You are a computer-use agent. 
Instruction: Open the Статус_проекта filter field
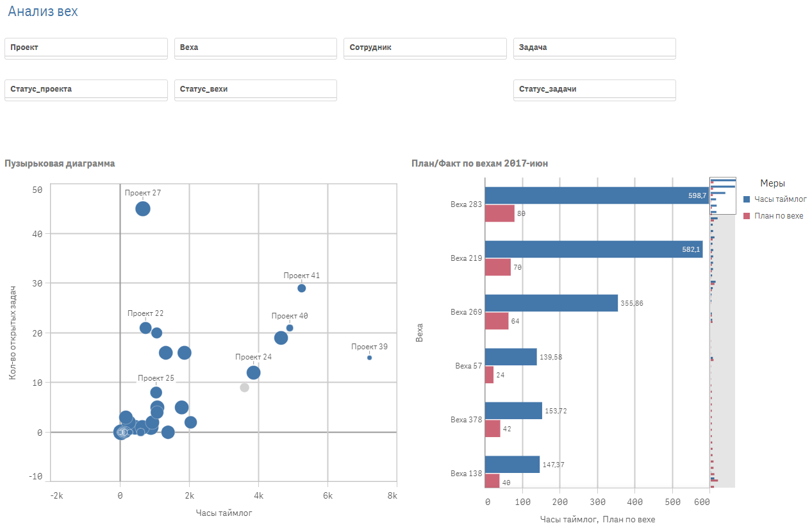(86, 89)
